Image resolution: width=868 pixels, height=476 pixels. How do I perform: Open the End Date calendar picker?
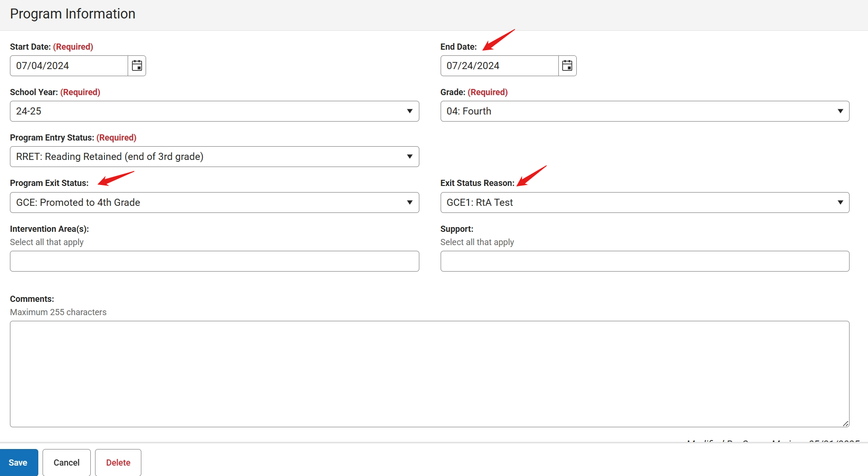[x=567, y=66]
